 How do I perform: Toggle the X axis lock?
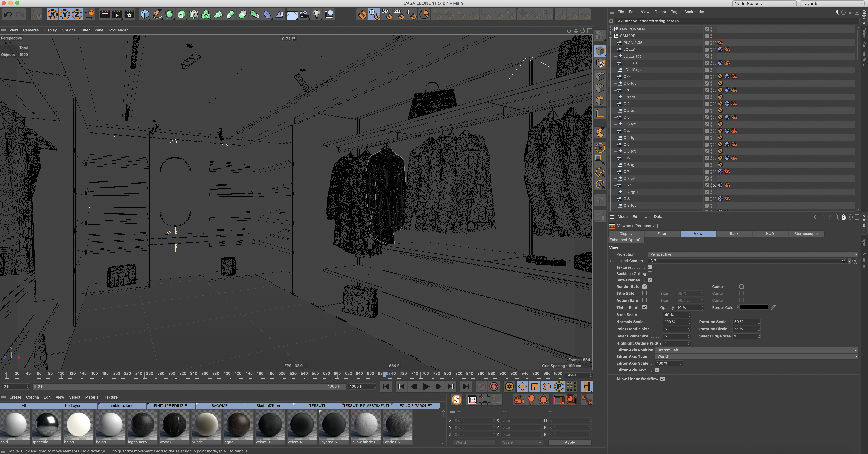pos(53,14)
